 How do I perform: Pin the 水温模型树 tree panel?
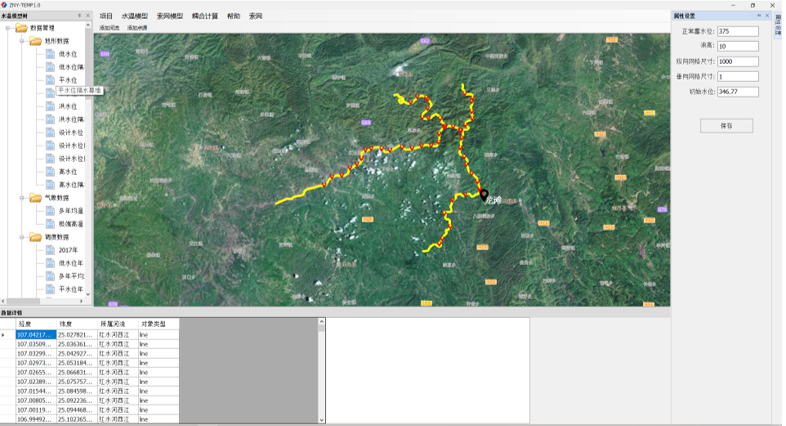pos(79,16)
